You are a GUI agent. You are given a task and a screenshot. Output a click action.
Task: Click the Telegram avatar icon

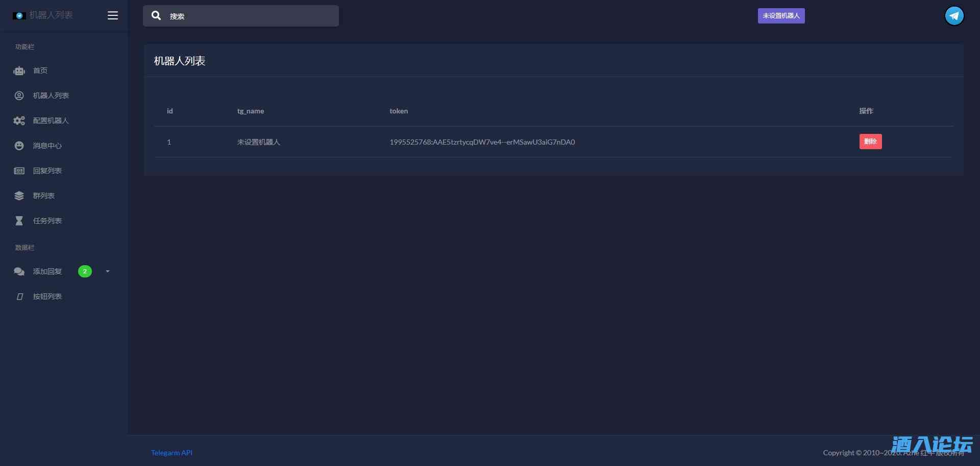click(x=954, y=16)
